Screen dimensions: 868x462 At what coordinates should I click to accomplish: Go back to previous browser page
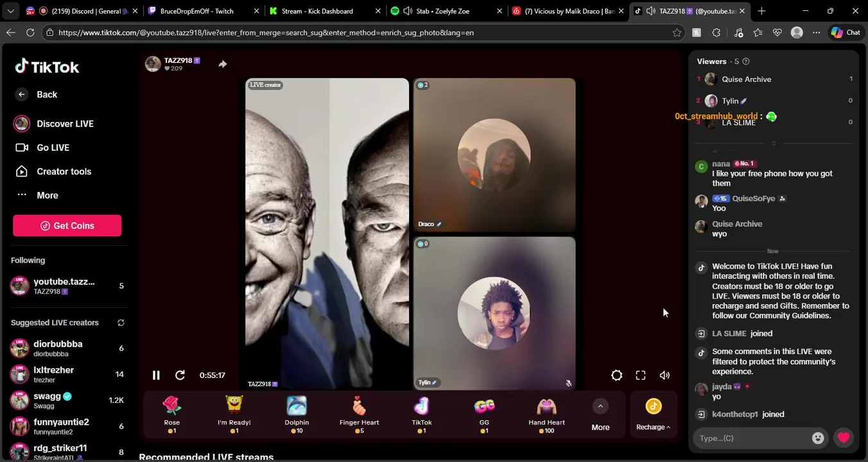[11, 33]
